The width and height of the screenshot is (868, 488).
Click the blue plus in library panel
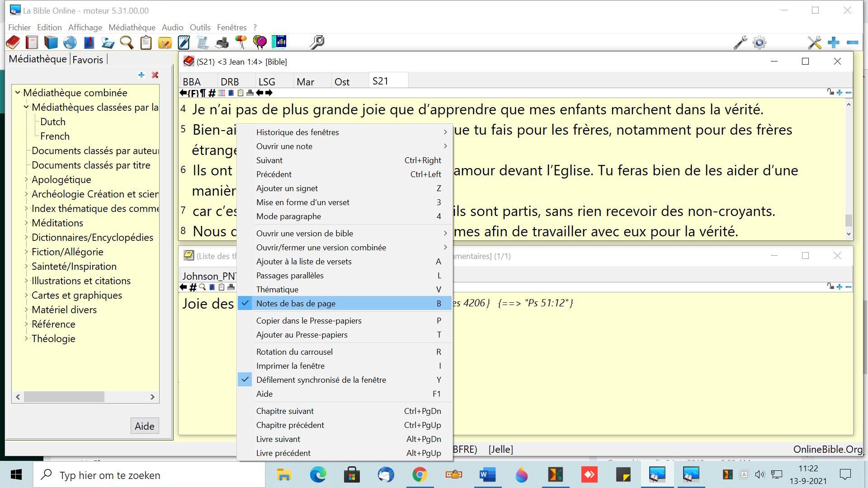click(x=142, y=75)
